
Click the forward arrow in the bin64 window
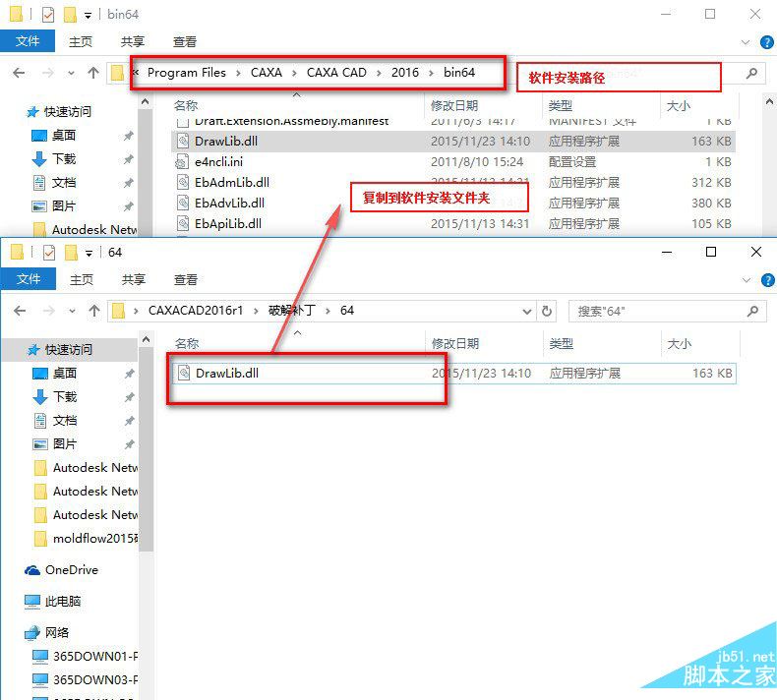(x=48, y=73)
